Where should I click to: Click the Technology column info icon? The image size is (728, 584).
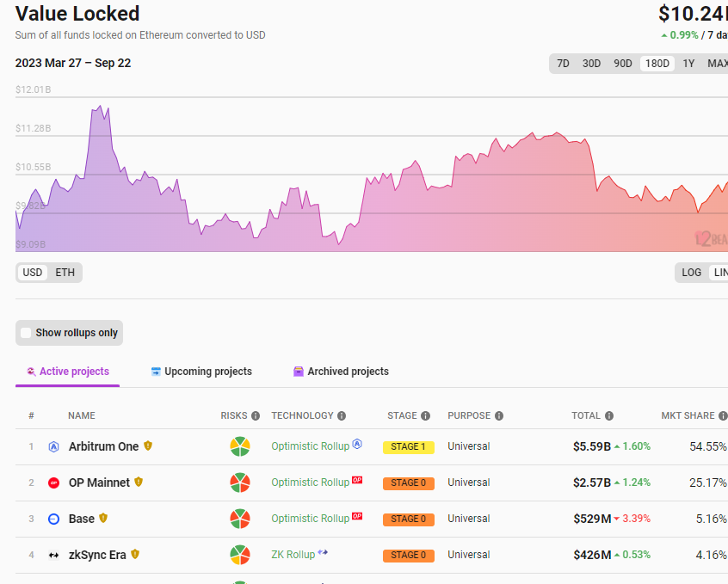[x=342, y=416]
